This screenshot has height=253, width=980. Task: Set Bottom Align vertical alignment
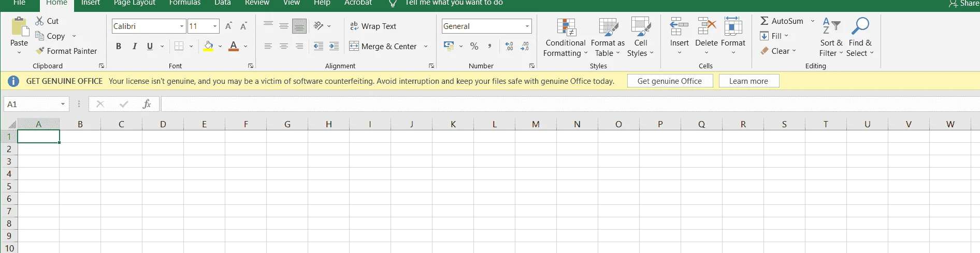coord(299,26)
